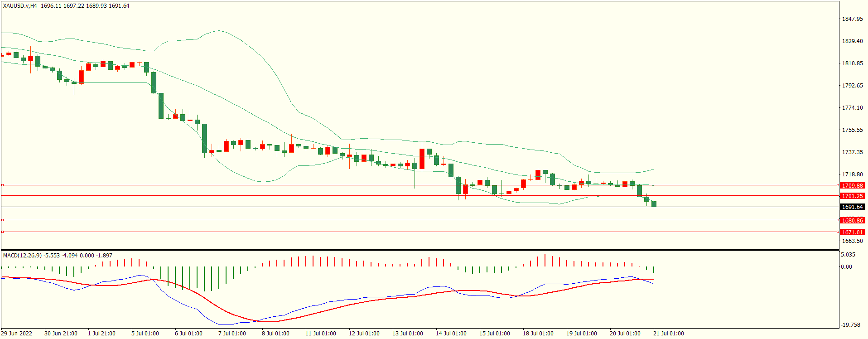
Task: Click the current price label 1691.64
Action: point(852,207)
